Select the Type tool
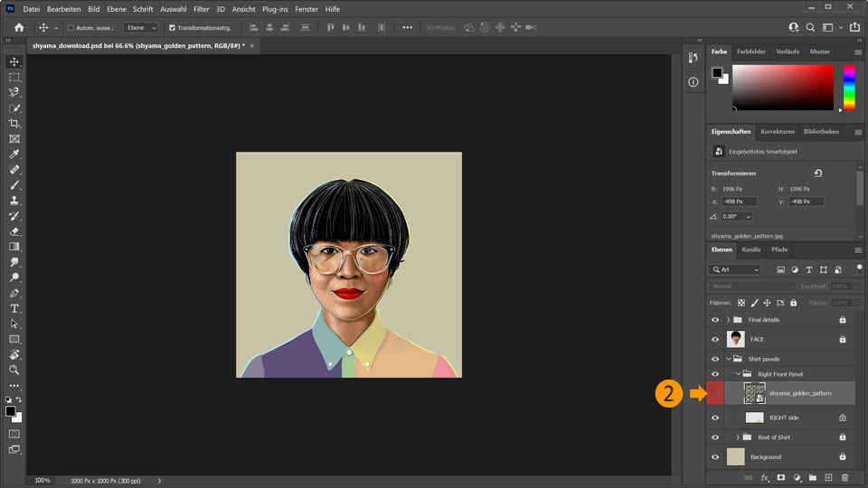The height and width of the screenshot is (488, 868). (14, 308)
